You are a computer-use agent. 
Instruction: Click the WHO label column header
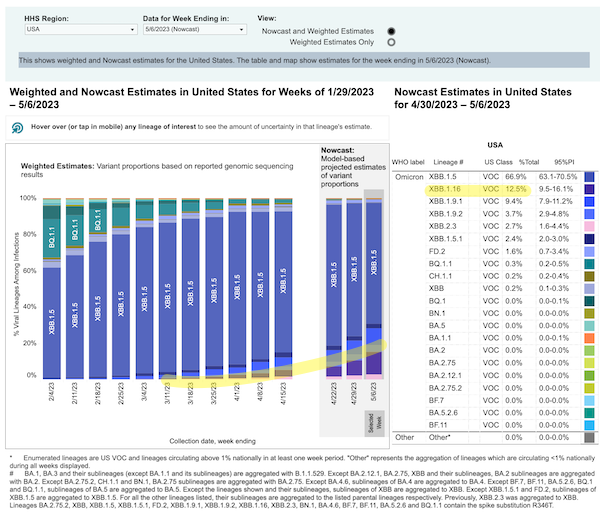(408, 162)
